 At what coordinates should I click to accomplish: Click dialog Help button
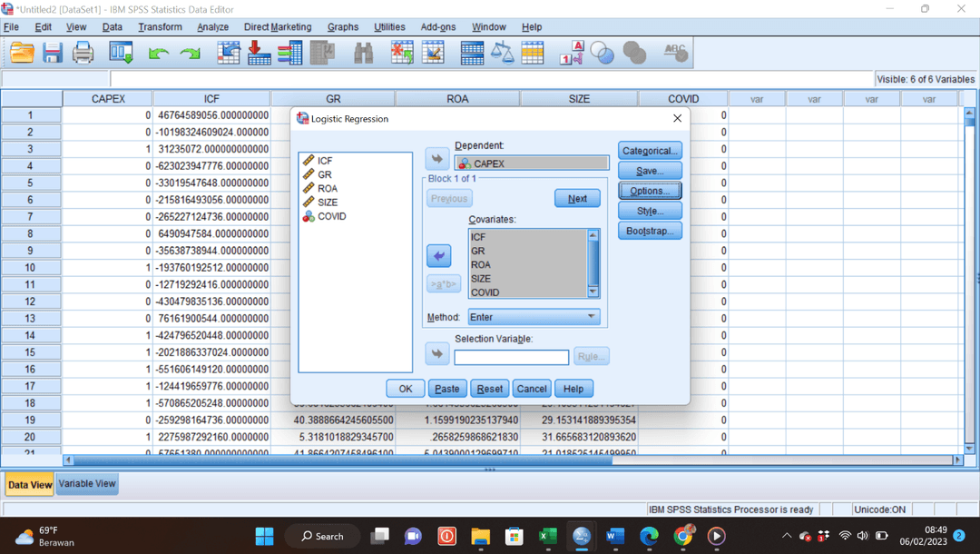[573, 389]
